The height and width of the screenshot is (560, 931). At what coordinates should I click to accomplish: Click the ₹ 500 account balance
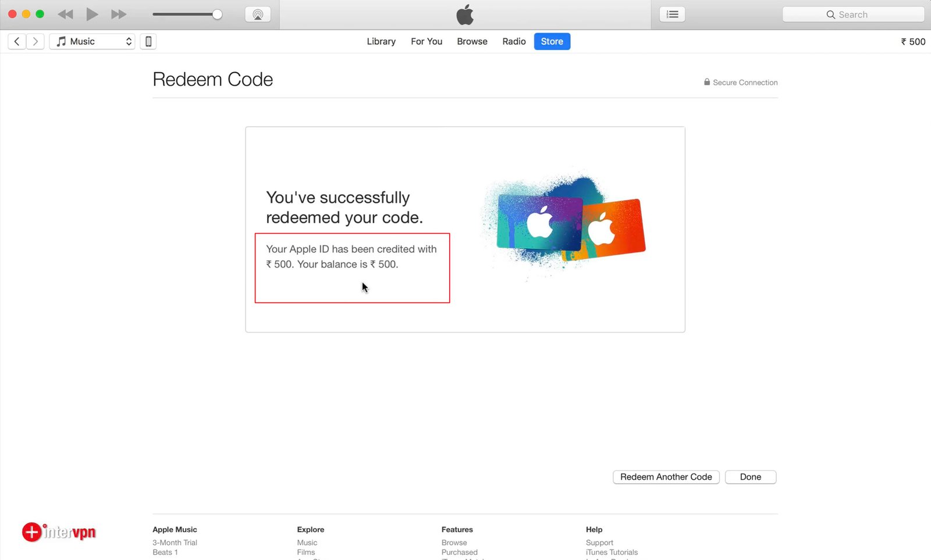pos(913,42)
